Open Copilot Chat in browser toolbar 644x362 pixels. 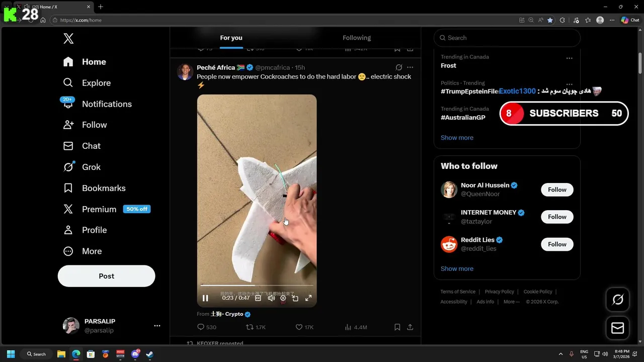click(630, 20)
